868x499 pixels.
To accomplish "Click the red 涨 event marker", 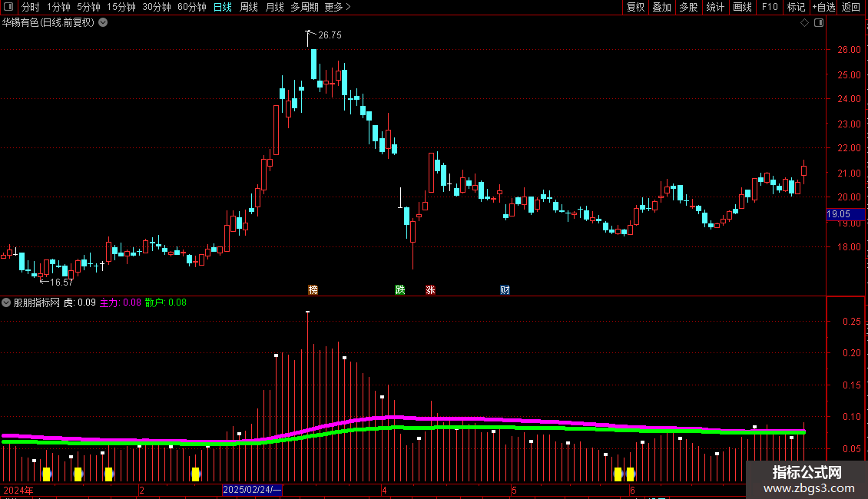I will [x=431, y=290].
